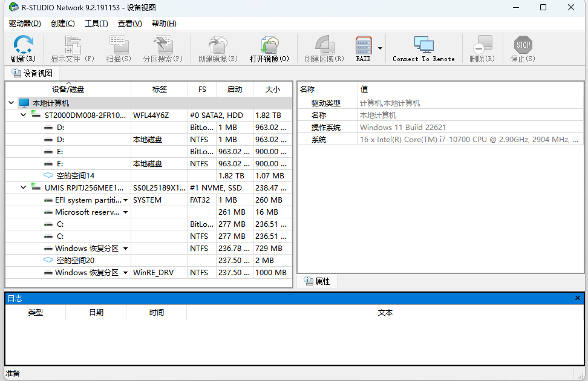Click the 驱动类型 property row

(440, 103)
